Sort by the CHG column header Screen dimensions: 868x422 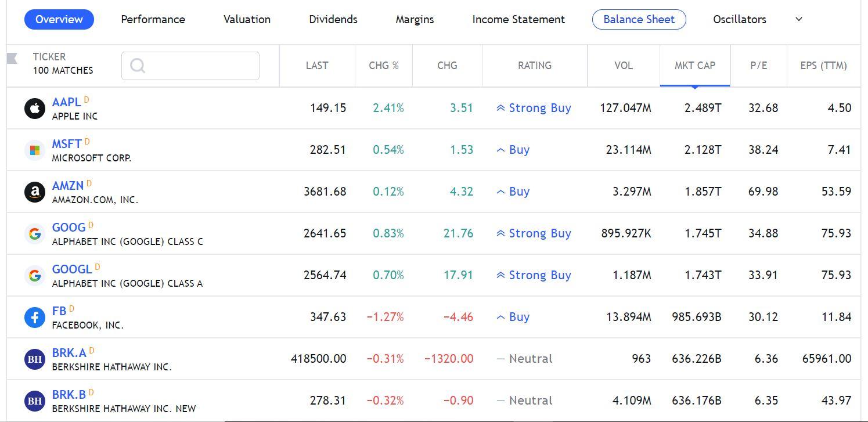(447, 66)
